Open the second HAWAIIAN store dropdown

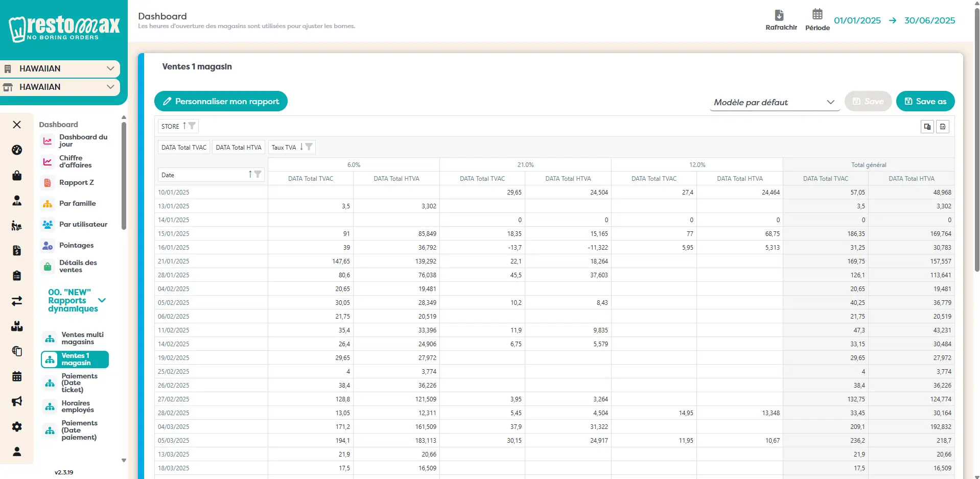click(60, 87)
